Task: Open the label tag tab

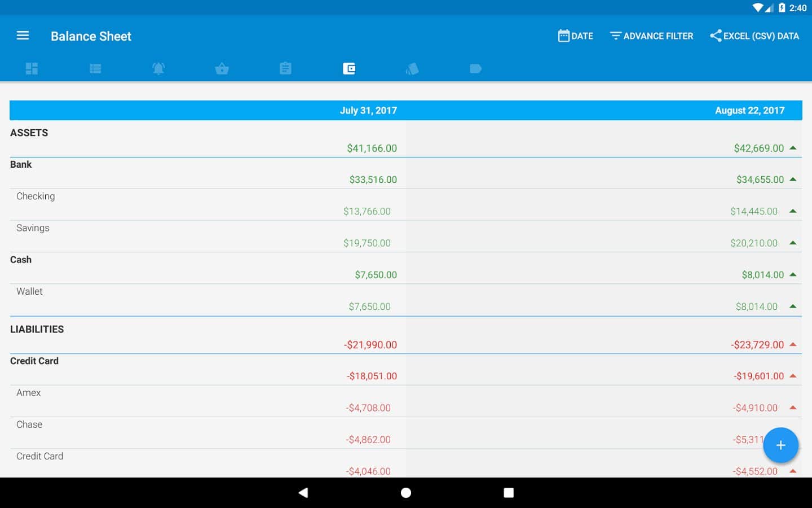Action: click(x=475, y=69)
